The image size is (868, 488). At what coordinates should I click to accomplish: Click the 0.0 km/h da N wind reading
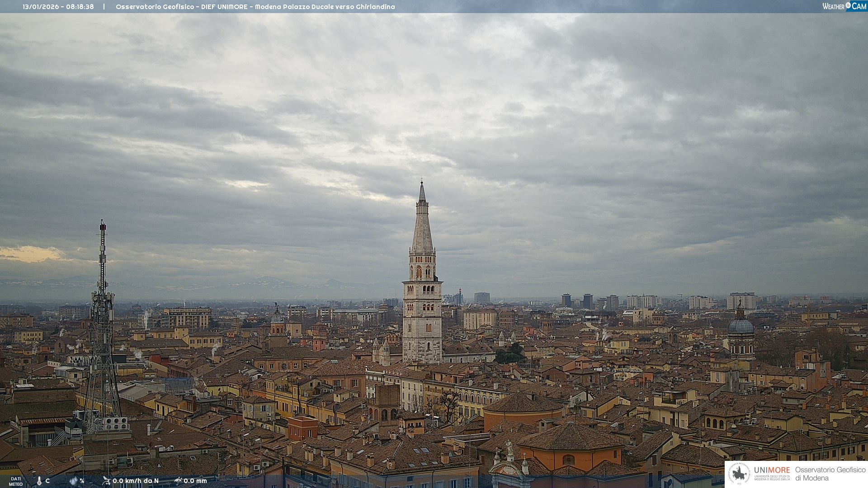(x=136, y=481)
